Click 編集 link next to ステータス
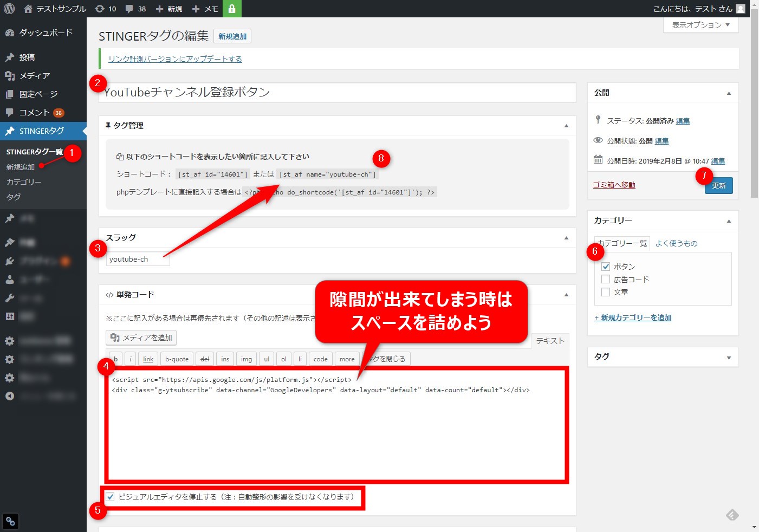The image size is (759, 532). point(683,121)
